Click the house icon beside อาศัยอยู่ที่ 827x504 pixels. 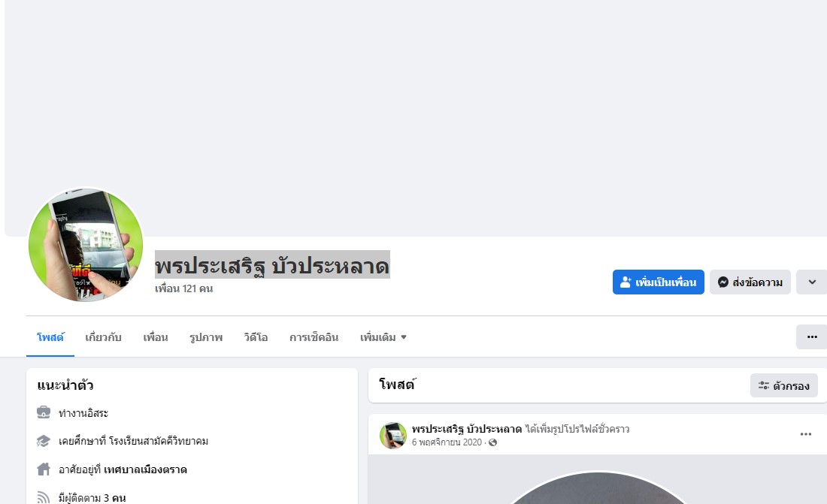pos(44,469)
